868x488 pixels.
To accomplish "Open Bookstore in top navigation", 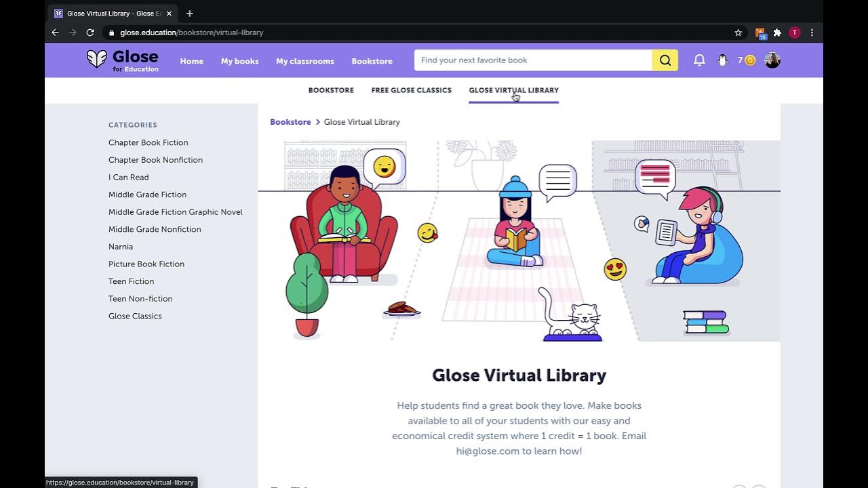I will click(372, 61).
